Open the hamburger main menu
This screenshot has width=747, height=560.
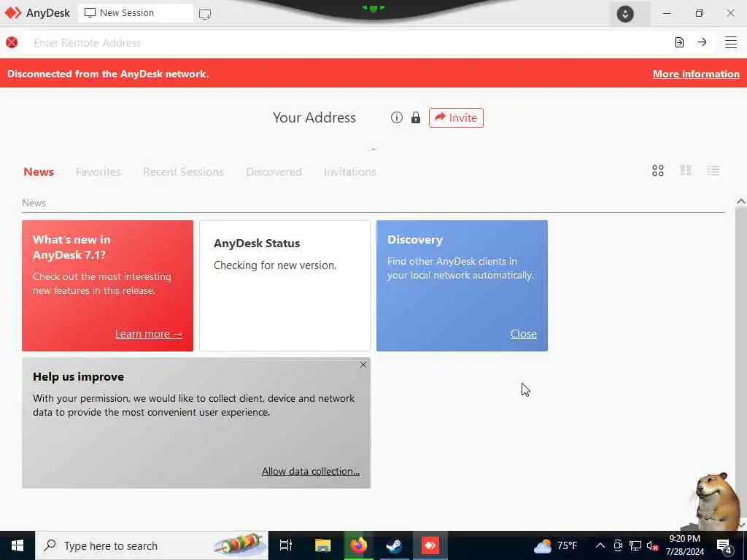click(x=731, y=42)
